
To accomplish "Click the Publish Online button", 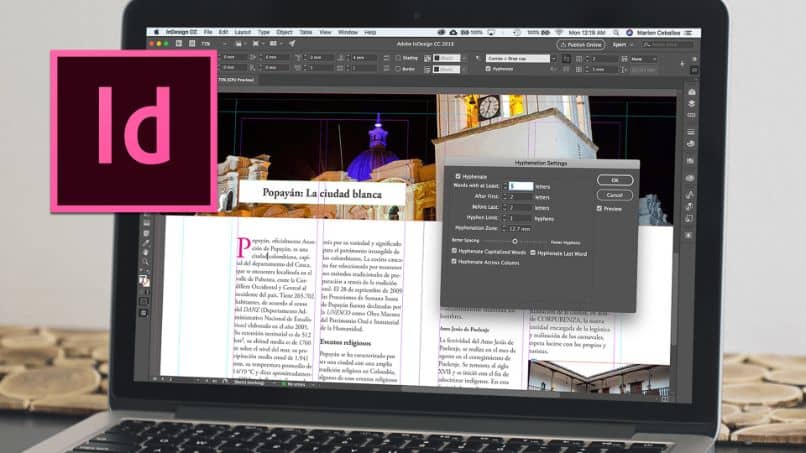I will coord(583,45).
